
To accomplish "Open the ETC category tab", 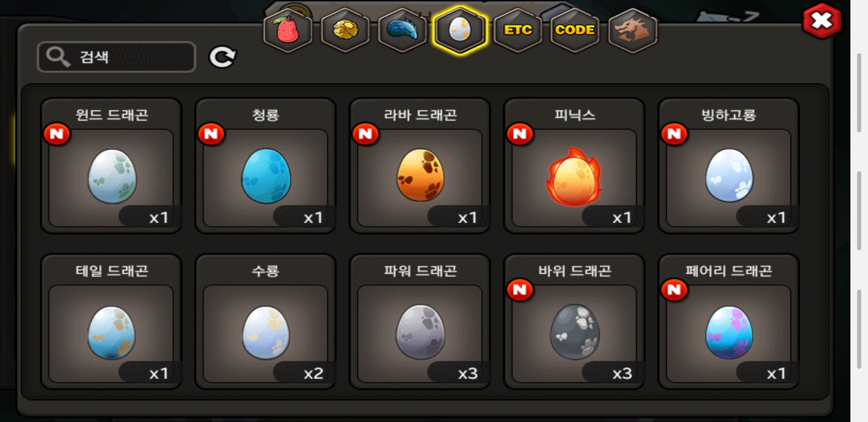I will pyautogui.click(x=518, y=30).
